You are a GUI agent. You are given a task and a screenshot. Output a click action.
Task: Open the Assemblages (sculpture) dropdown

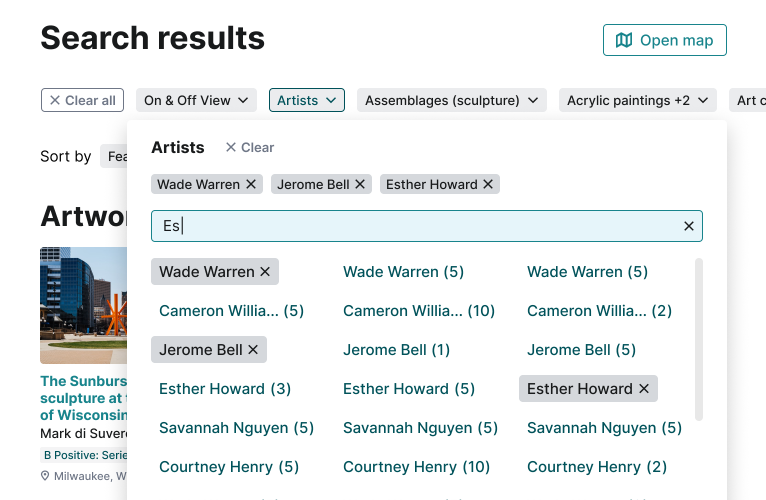pyautogui.click(x=452, y=100)
